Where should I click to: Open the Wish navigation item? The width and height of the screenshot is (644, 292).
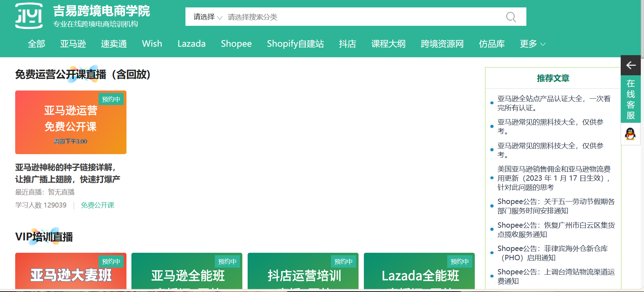[x=152, y=44]
